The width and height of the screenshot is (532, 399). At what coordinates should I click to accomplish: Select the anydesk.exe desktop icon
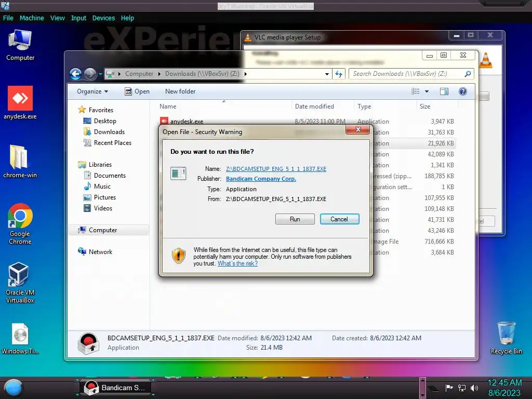(x=20, y=103)
